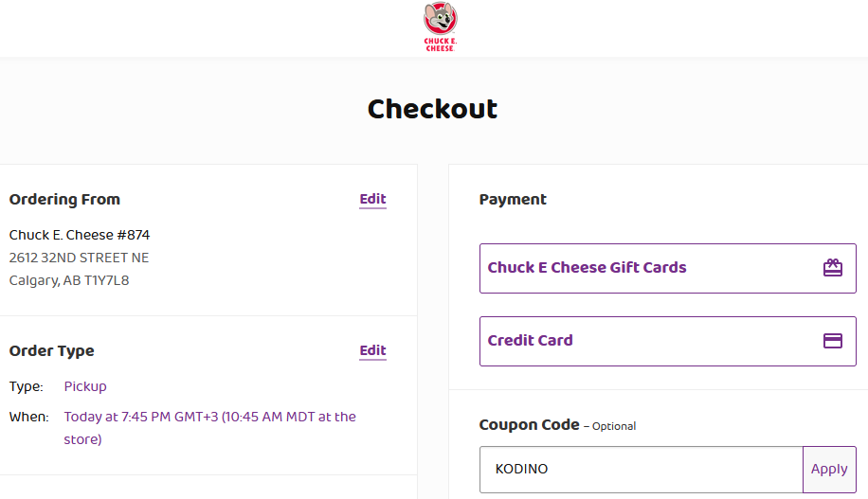The width and height of the screenshot is (868, 499).
Task: Click the Coupon Code label
Action: (x=529, y=425)
